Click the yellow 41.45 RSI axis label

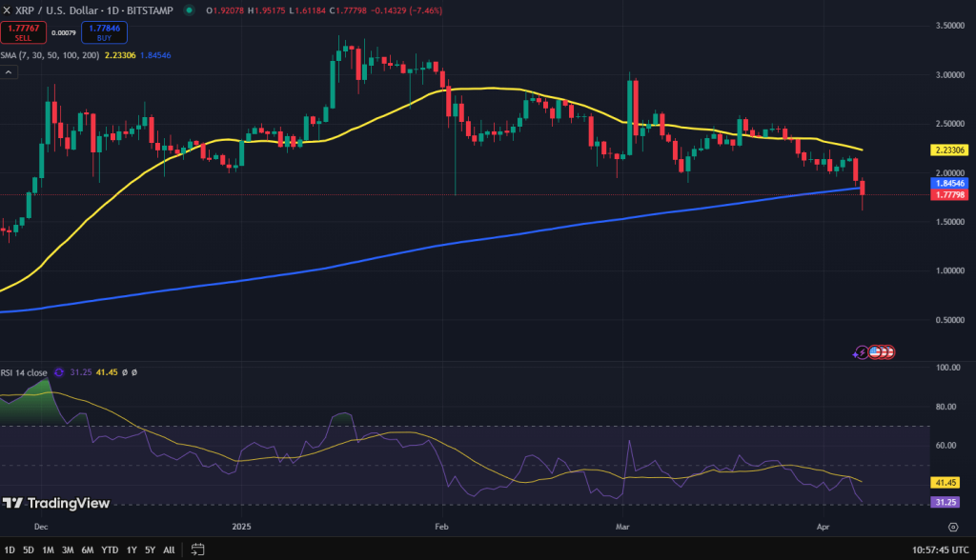(945, 483)
